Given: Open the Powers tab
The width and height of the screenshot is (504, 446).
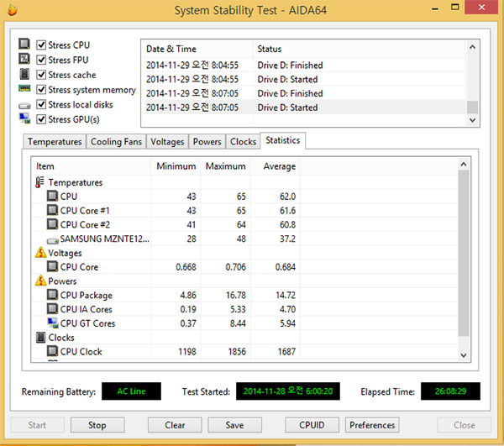Looking at the screenshot, I should 207,142.
